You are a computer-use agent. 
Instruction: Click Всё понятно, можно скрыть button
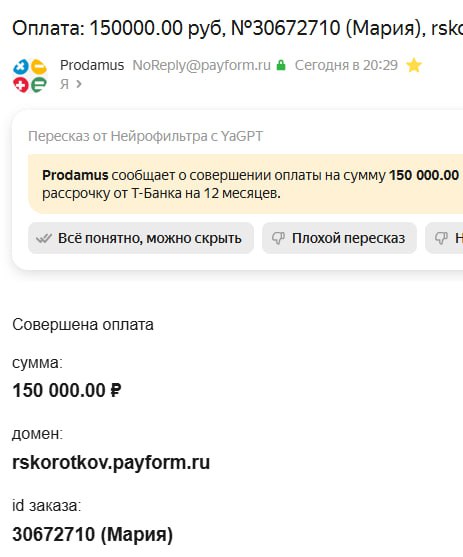tap(141, 238)
